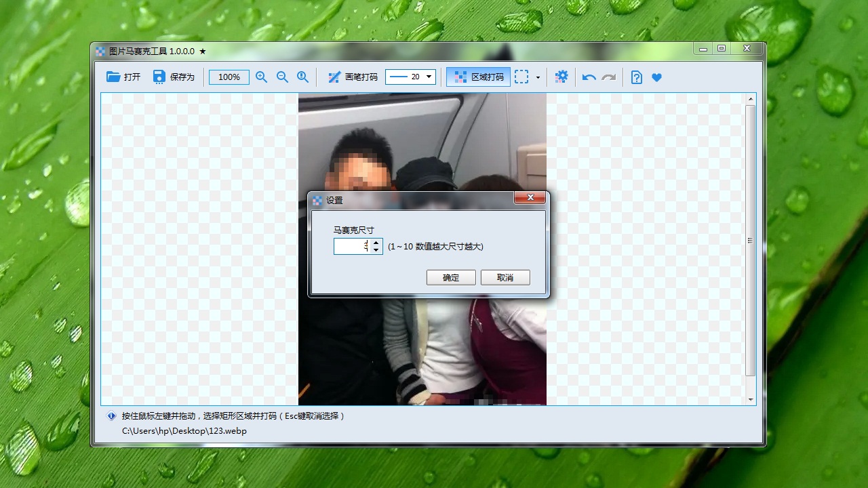Enable the 区域打码 region mosaic mode
This screenshot has height=488, width=868.
(478, 77)
